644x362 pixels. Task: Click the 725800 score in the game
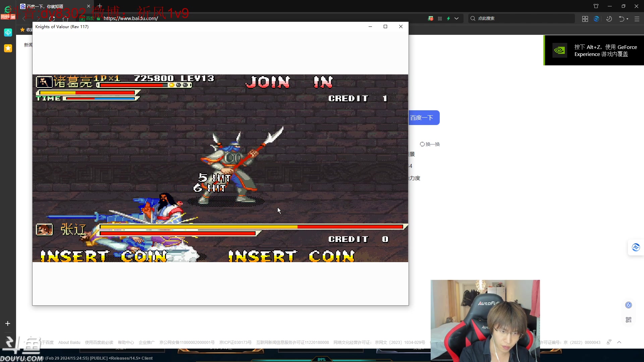(154, 78)
